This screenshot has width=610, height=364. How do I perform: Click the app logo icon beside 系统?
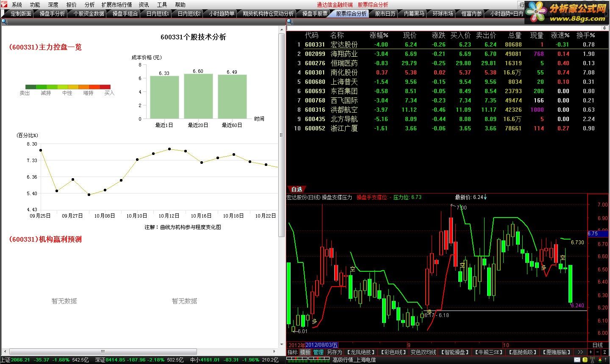[x=4, y=4]
